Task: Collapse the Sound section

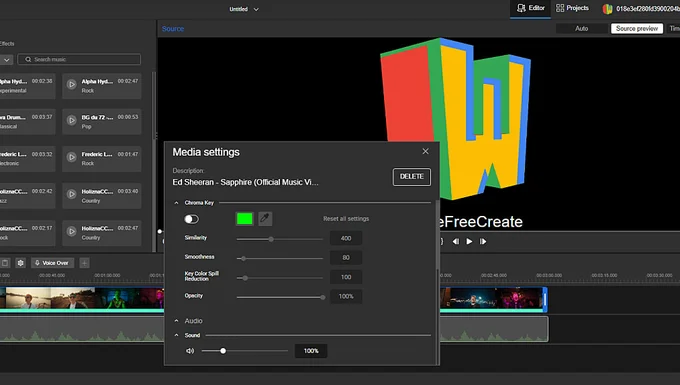Action: click(177, 335)
